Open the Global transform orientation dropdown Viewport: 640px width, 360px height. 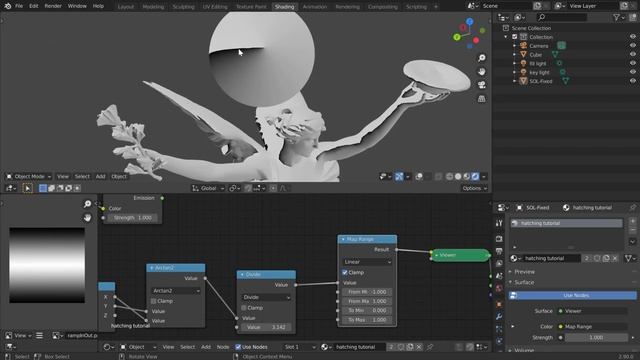[x=208, y=188]
